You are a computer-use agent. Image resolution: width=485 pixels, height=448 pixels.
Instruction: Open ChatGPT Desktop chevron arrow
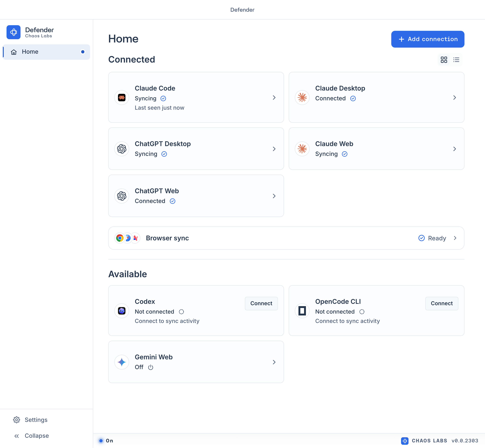click(274, 149)
